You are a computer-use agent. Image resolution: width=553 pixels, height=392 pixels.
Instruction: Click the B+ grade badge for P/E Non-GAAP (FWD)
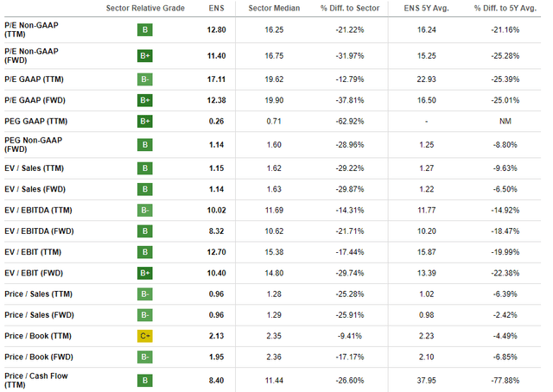point(145,56)
